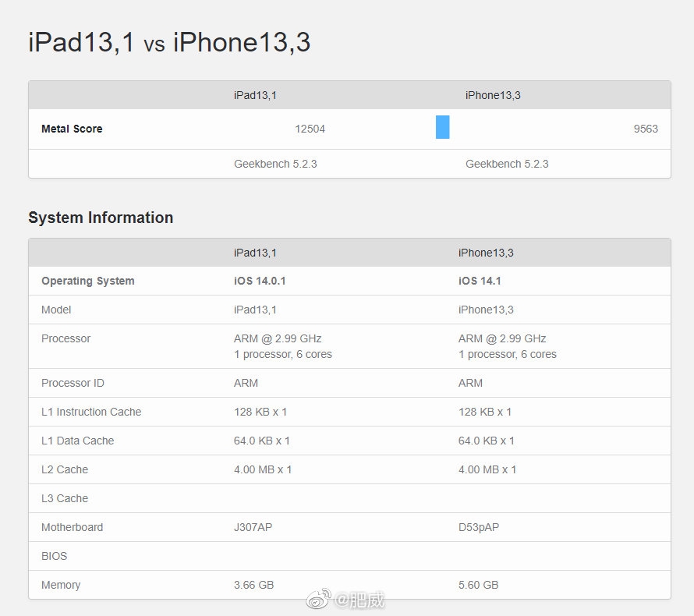Click Geekbench 5.2.3 under the iPad13,1 column
694x616 pixels.
click(x=275, y=164)
